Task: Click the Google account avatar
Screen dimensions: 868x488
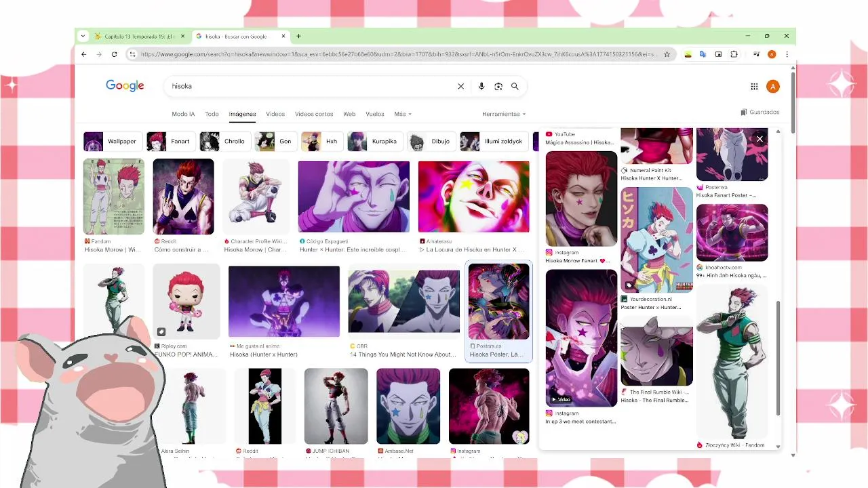Action: click(x=772, y=86)
